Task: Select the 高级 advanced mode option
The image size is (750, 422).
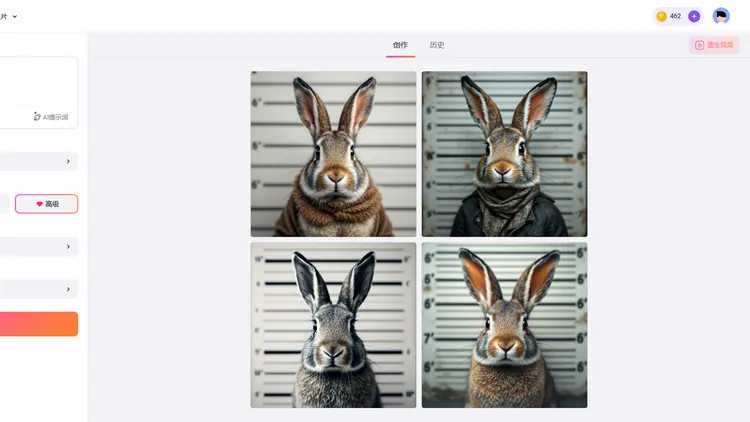Action: pyautogui.click(x=46, y=204)
